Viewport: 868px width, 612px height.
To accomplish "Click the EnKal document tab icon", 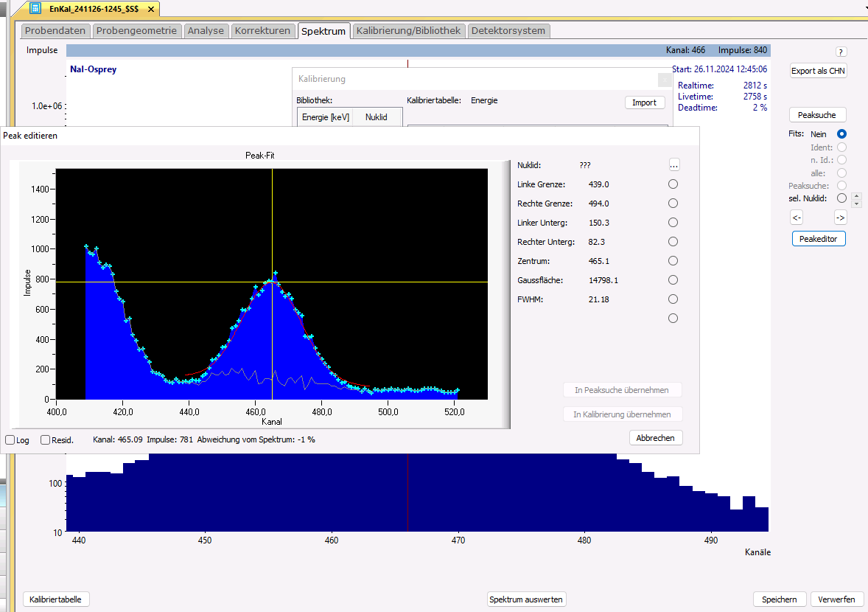I will 35,7.
